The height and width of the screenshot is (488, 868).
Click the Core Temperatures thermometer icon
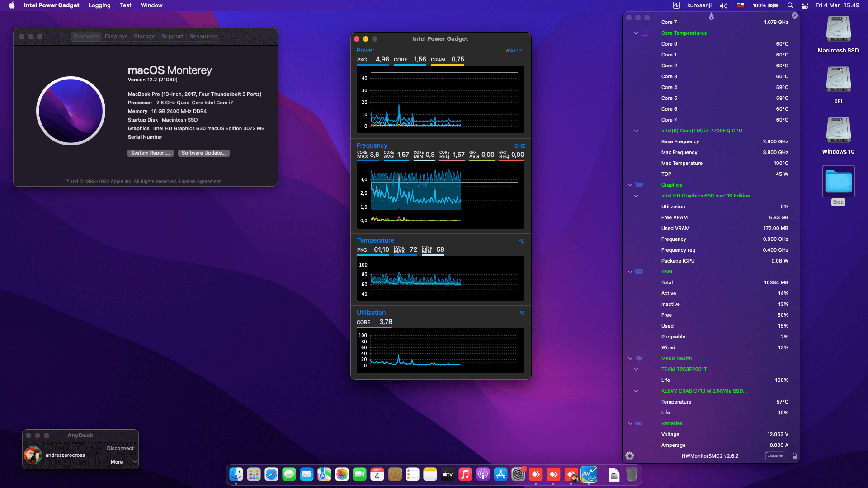pos(645,33)
